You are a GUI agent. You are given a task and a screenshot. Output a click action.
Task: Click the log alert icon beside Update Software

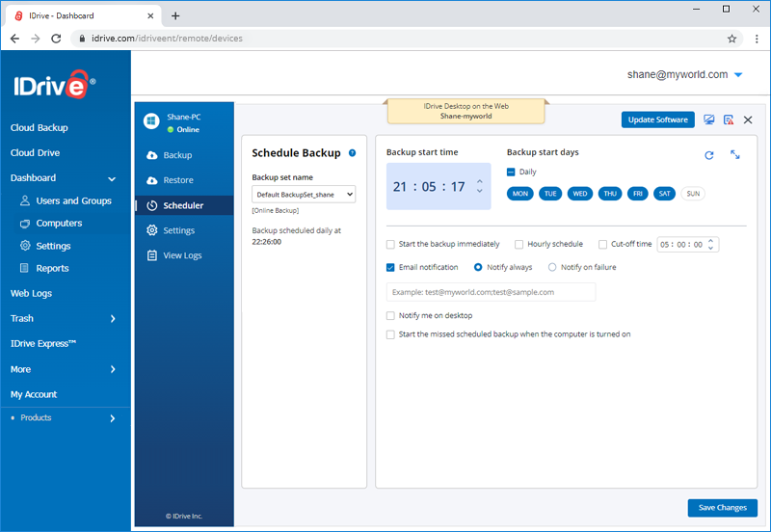pos(729,120)
